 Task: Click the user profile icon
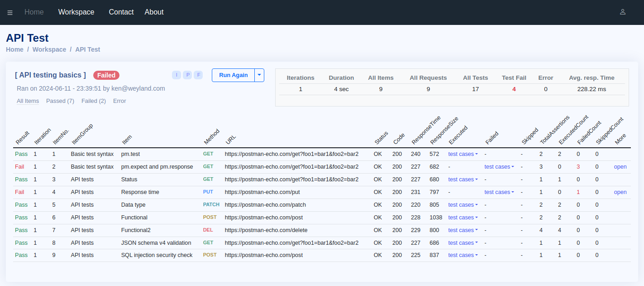click(623, 12)
